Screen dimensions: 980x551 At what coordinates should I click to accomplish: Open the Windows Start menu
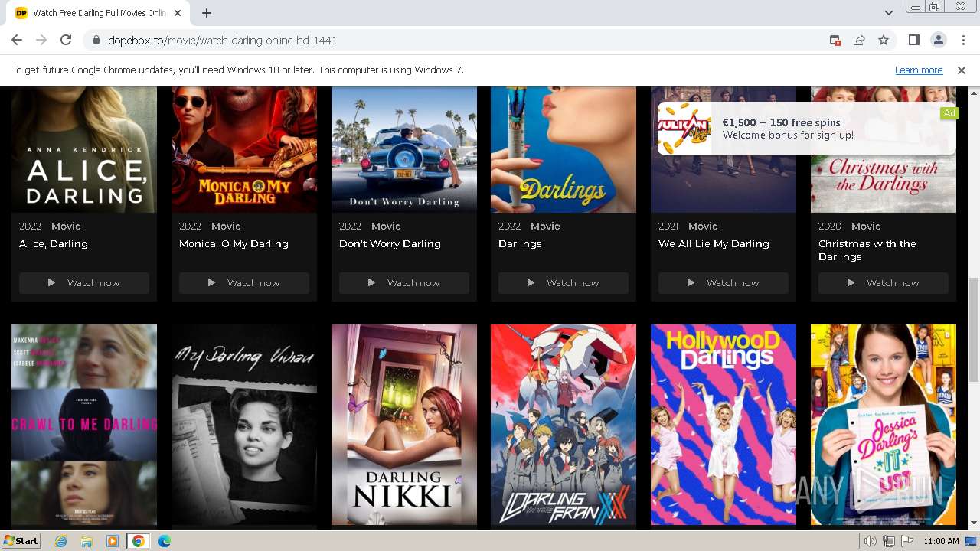21,541
